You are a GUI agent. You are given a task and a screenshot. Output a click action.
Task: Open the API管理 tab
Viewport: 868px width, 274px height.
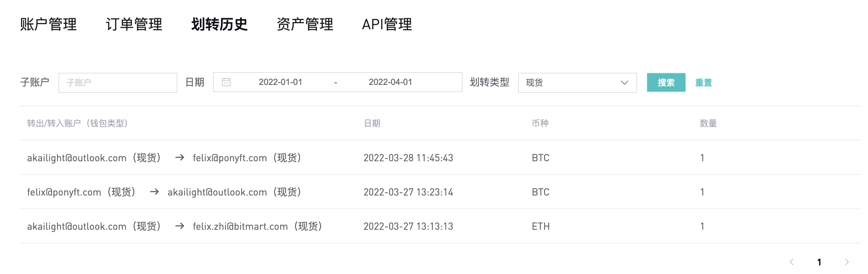pos(387,25)
